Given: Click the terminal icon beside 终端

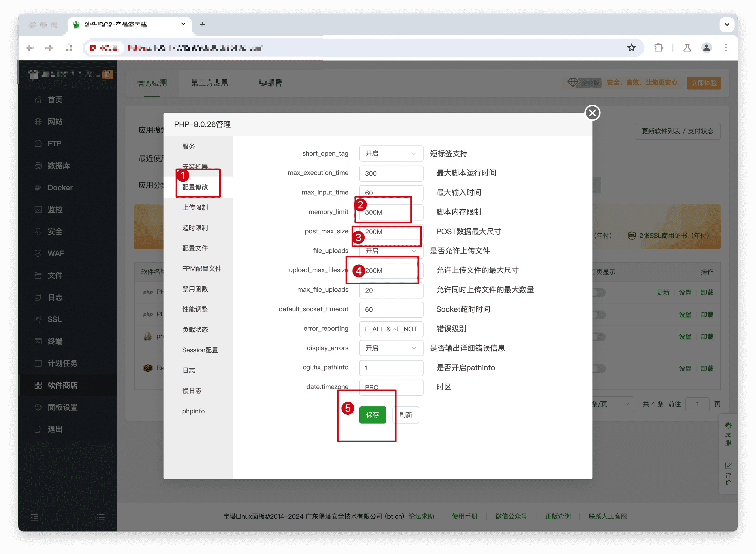Looking at the screenshot, I should (x=38, y=341).
